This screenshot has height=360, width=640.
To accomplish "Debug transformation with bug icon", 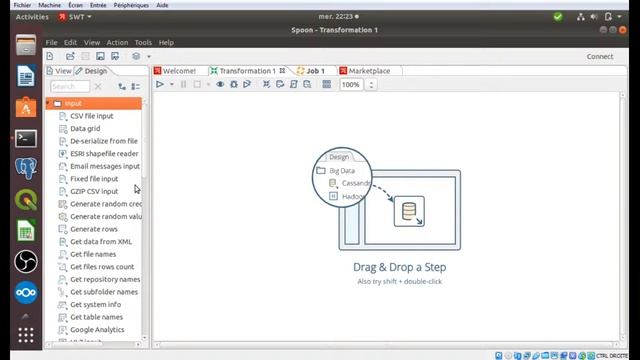I will (234, 84).
